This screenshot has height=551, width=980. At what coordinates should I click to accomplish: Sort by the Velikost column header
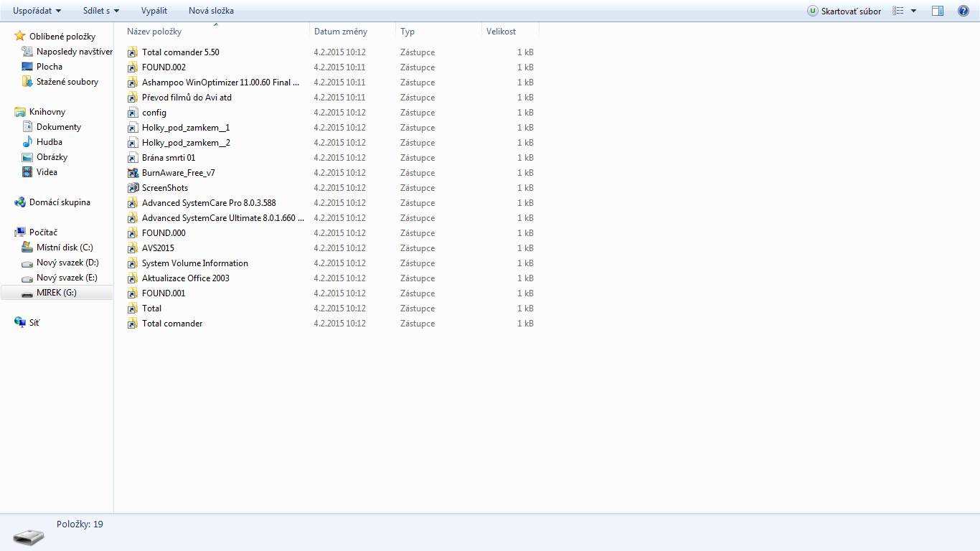tap(510, 32)
